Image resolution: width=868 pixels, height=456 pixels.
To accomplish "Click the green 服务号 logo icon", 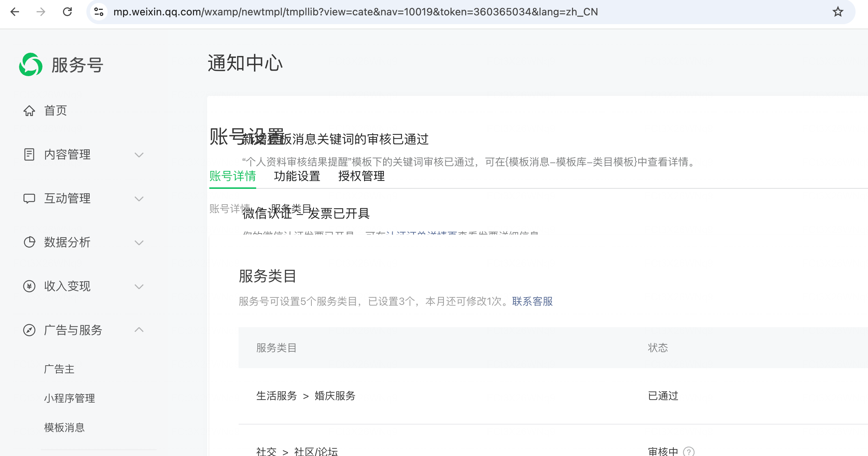I will (31, 65).
